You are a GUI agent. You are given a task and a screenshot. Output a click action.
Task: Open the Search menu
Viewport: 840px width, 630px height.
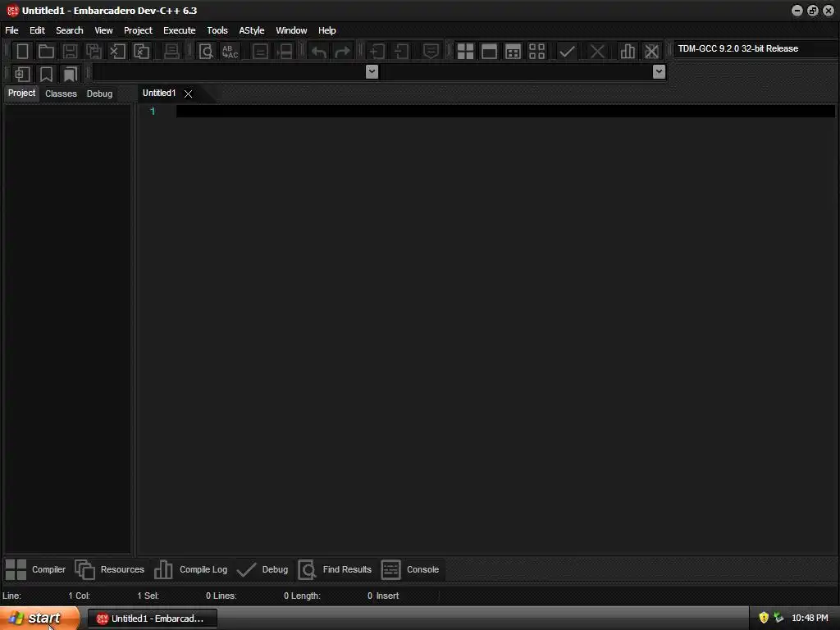pos(70,30)
